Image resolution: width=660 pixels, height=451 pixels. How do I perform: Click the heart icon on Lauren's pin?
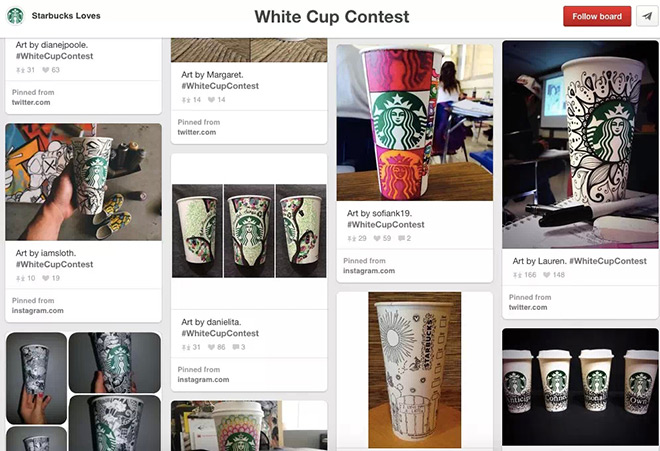coord(546,275)
